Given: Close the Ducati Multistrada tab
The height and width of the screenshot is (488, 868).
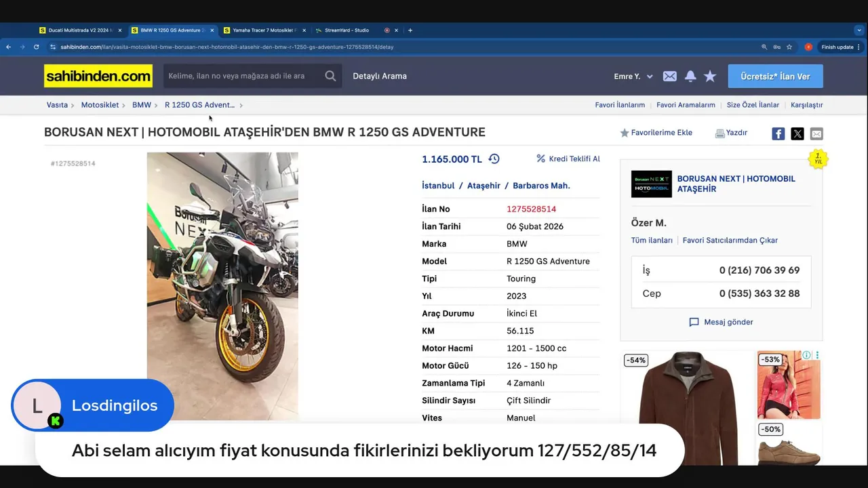Looking at the screenshot, I should [120, 30].
